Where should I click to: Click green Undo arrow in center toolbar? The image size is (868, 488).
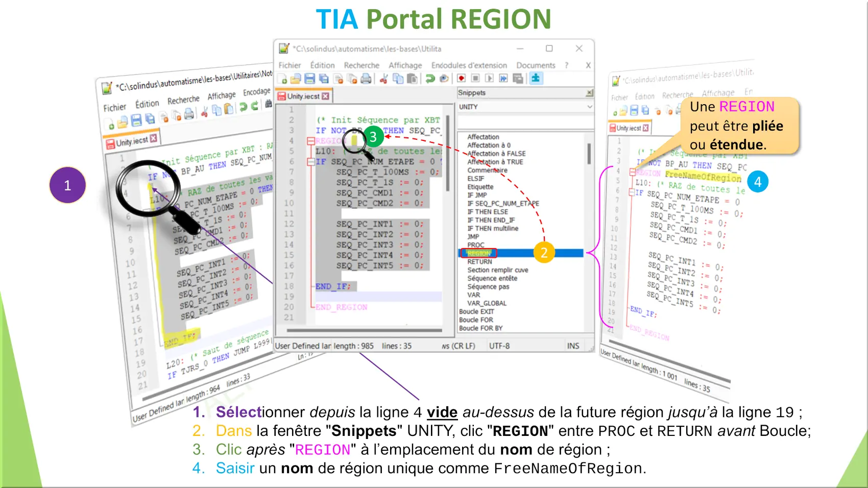(430, 79)
